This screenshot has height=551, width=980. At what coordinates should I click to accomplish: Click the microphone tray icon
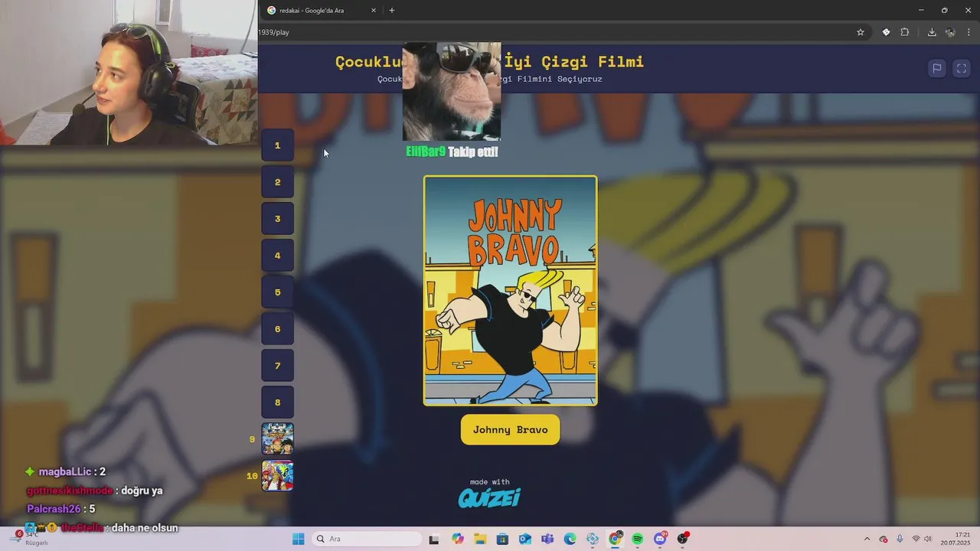coord(900,539)
